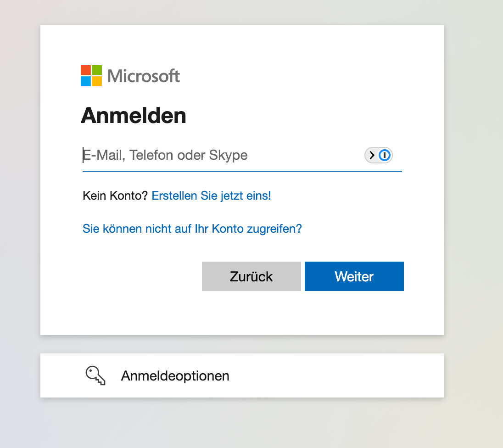Focus the E-Mail, Telefon oder Skype field

220,156
